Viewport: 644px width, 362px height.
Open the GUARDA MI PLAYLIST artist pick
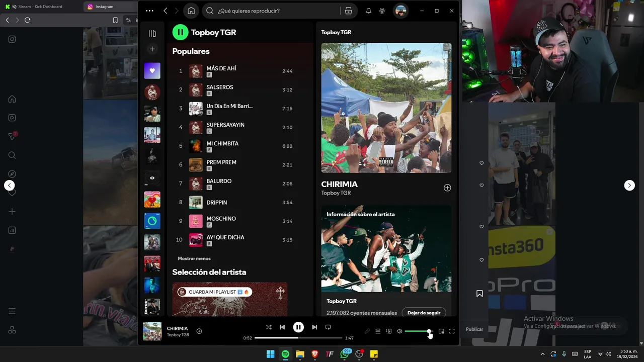230,299
